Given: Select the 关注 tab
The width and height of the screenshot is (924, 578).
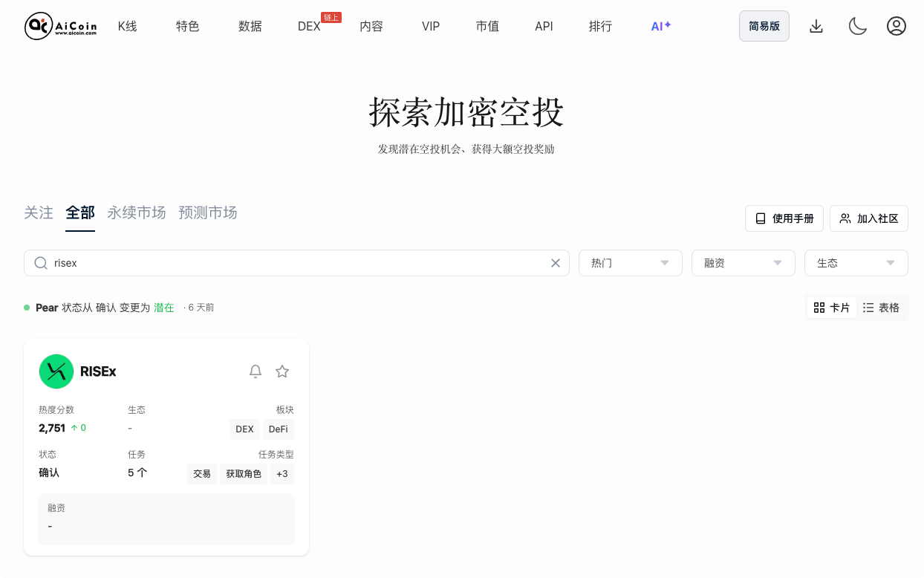Looking at the screenshot, I should coord(39,212).
